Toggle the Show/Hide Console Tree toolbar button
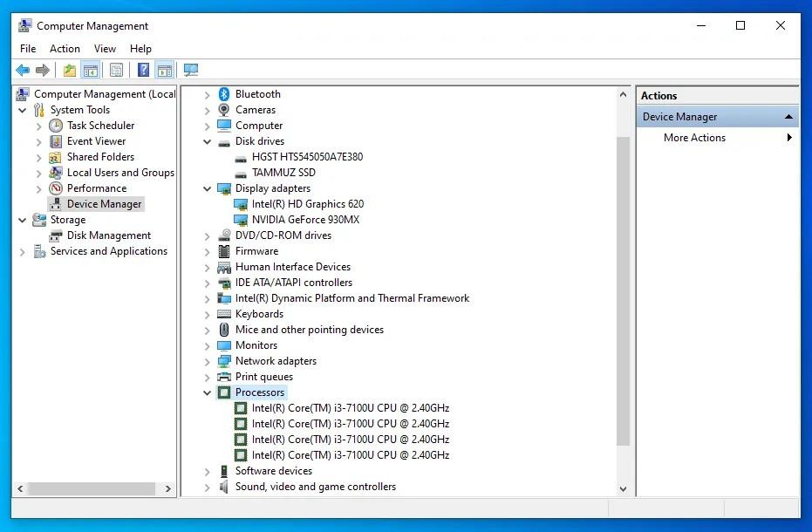The width and height of the screenshot is (812, 532). [90, 71]
